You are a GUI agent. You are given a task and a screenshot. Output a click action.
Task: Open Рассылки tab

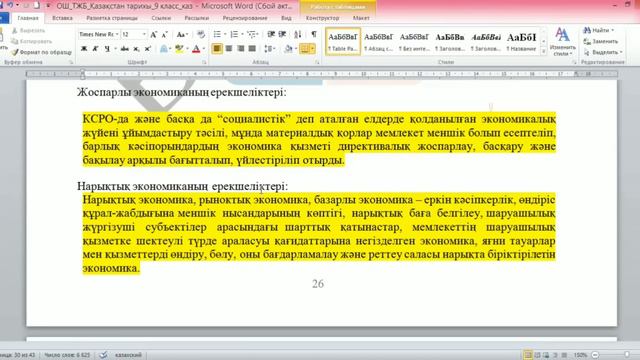[196, 18]
